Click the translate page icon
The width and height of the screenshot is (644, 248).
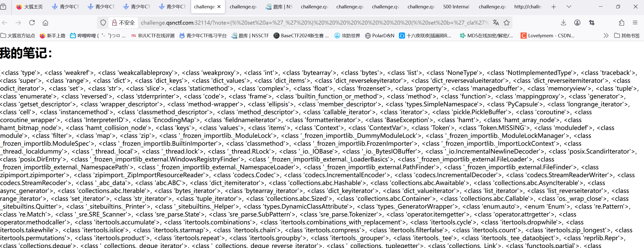click(496, 23)
